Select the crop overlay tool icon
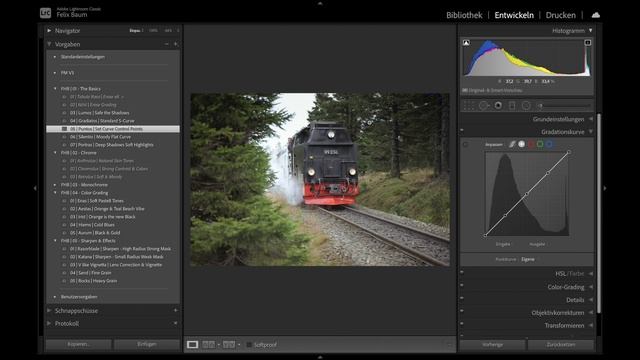The image size is (640, 360). (469, 106)
